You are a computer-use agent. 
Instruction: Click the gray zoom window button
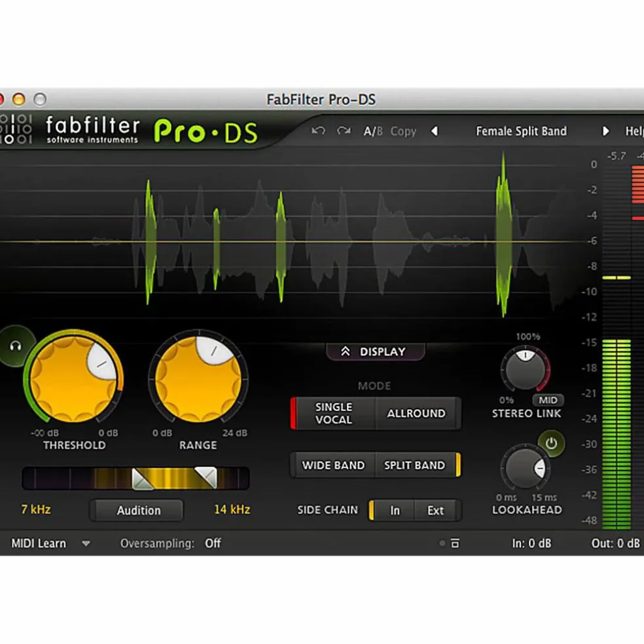(40, 99)
